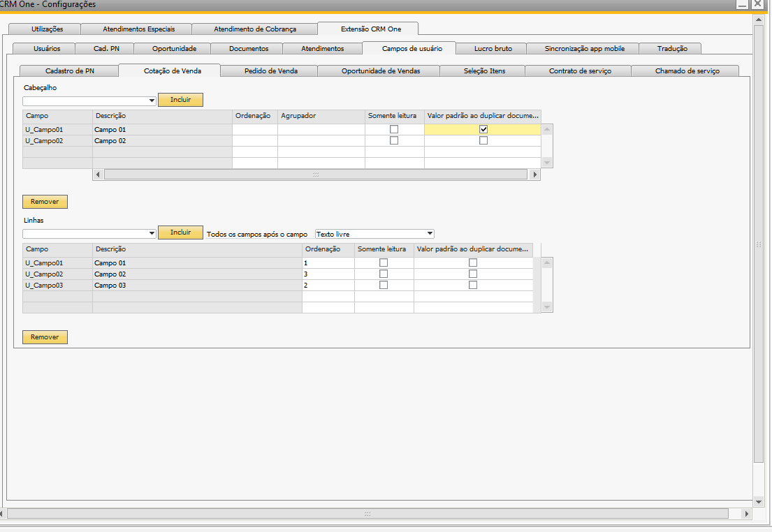Screen dimensions: 772x532
Task: Open the Cad. PN tab
Action: pos(106,49)
